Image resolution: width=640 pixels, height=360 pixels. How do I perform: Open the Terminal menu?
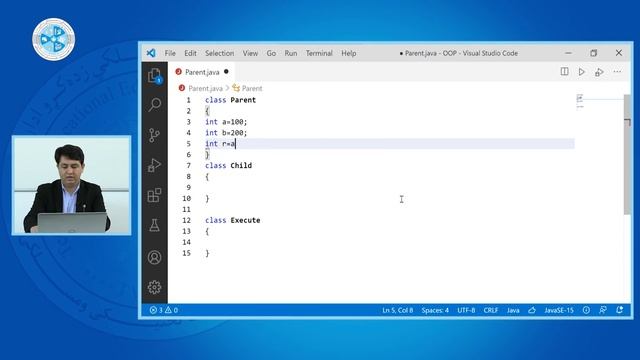(319, 53)
